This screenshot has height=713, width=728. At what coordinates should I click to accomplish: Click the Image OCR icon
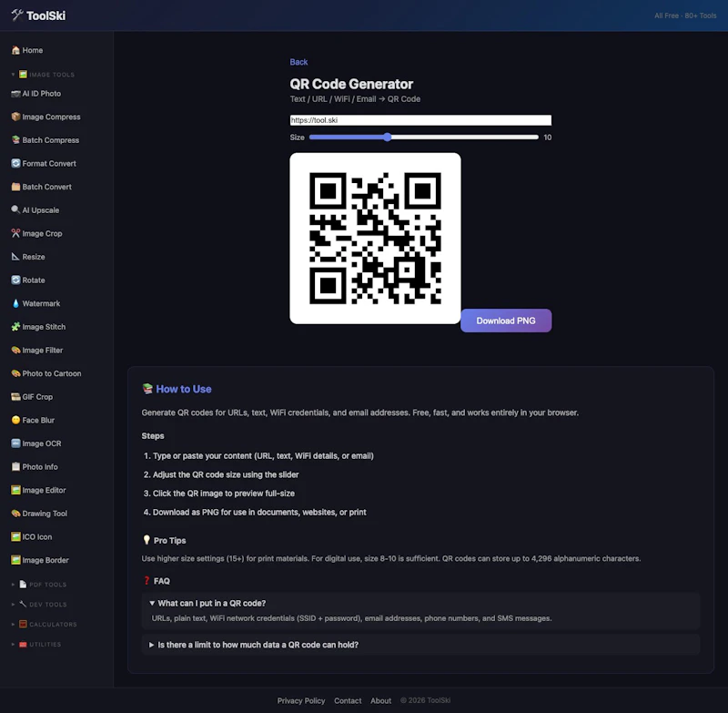point(15,443)
